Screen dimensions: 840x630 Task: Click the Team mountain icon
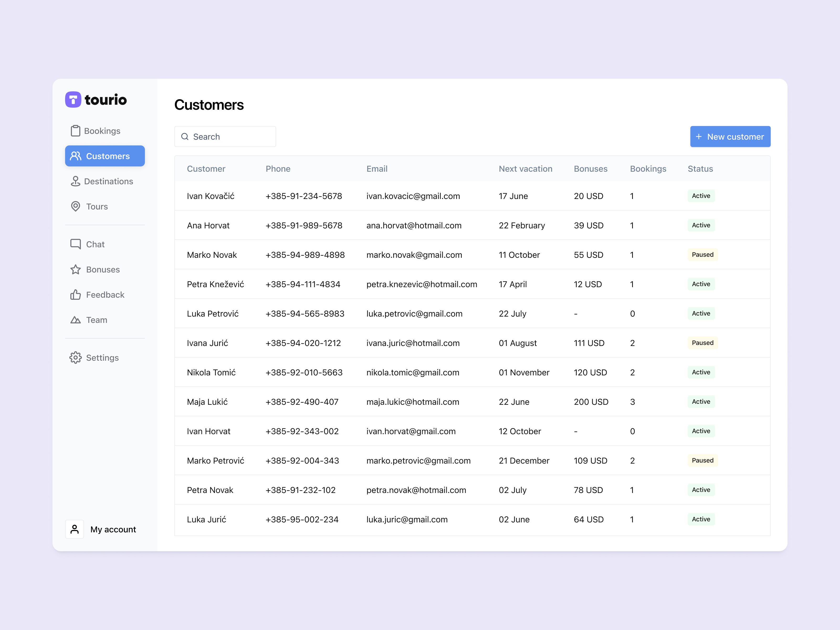[75, 320]
